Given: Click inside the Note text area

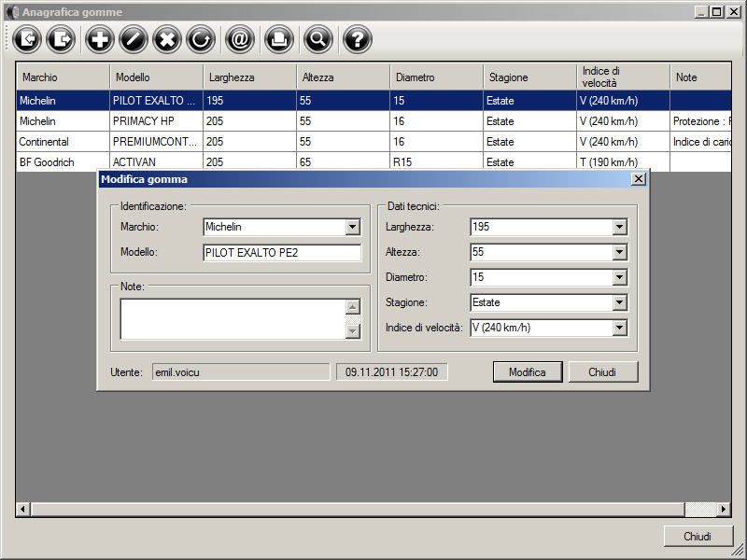Looking at the screenshot, I should pyautogui.click(x=233, y=319).
